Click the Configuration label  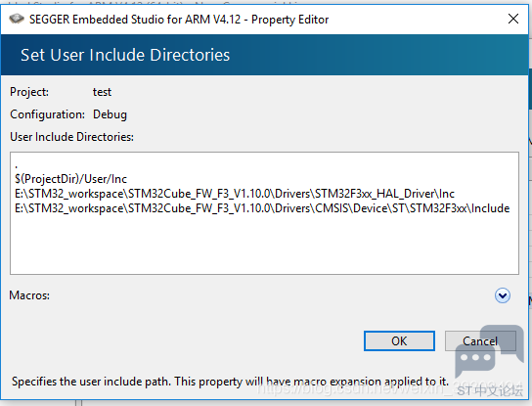pyautogui.click(x=48, y=114)
